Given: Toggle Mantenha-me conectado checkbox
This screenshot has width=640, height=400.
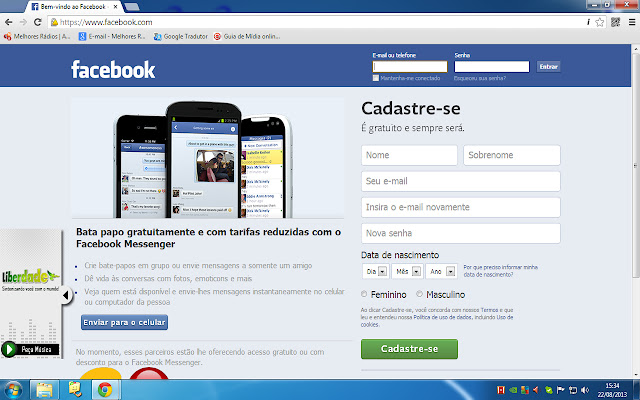Looking at the screenshot, I should tap(376, 78).
